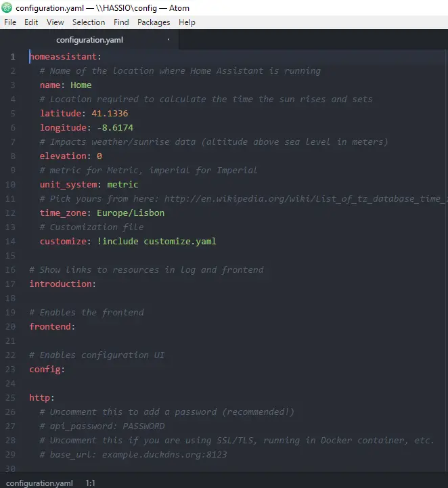Viewport: 448px width, 488px height.
Task: Click the 1:1 cursor position indicator
Action: point(90,483)
